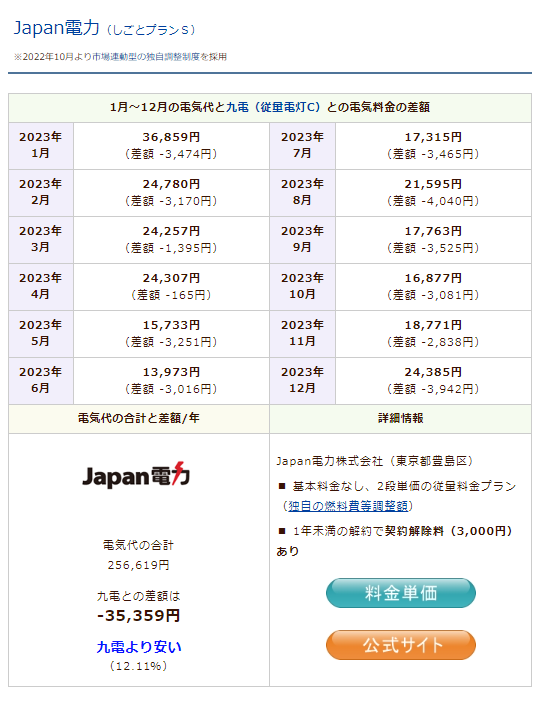This screenshot has width=550, height=702.
Task: Select the Japan電力 heading title
Action: [56, 28]
